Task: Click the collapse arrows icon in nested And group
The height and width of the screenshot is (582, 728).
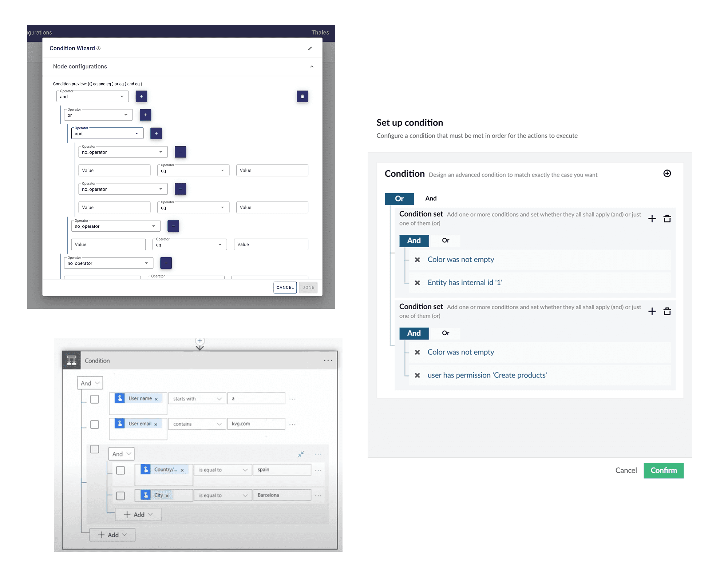Action: 301,454
